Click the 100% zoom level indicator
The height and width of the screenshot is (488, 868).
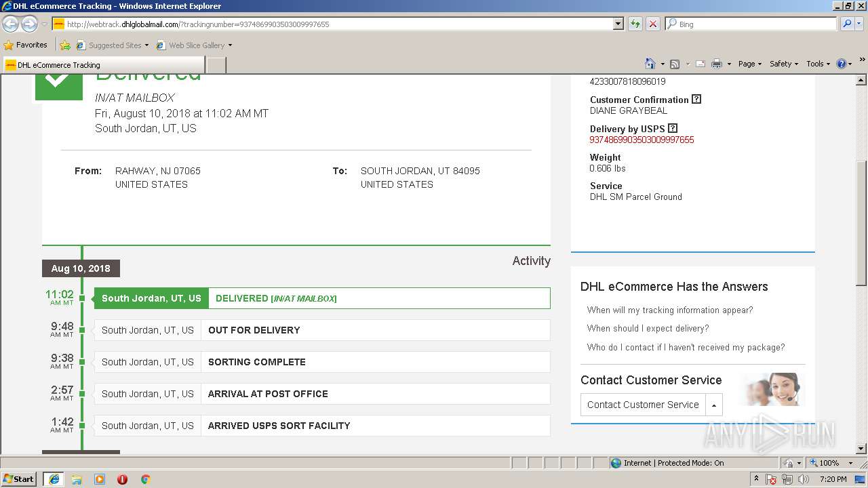pos(829,463)
